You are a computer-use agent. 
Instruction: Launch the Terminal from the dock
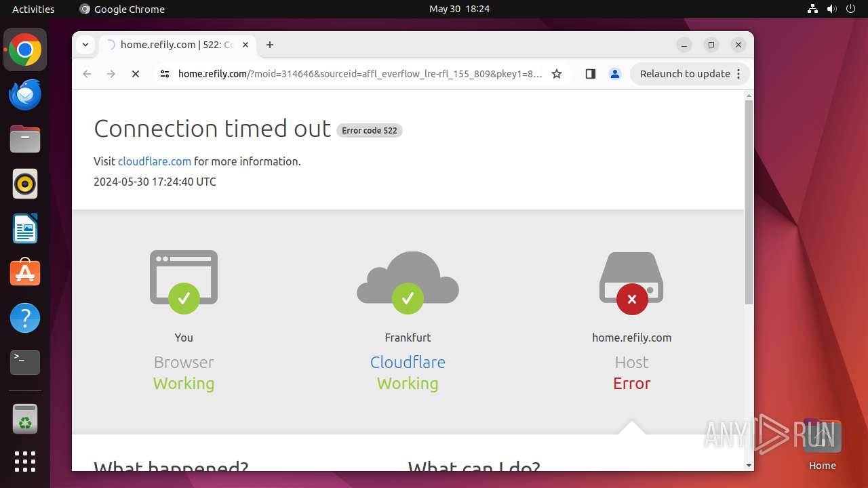tap(25, 363)
